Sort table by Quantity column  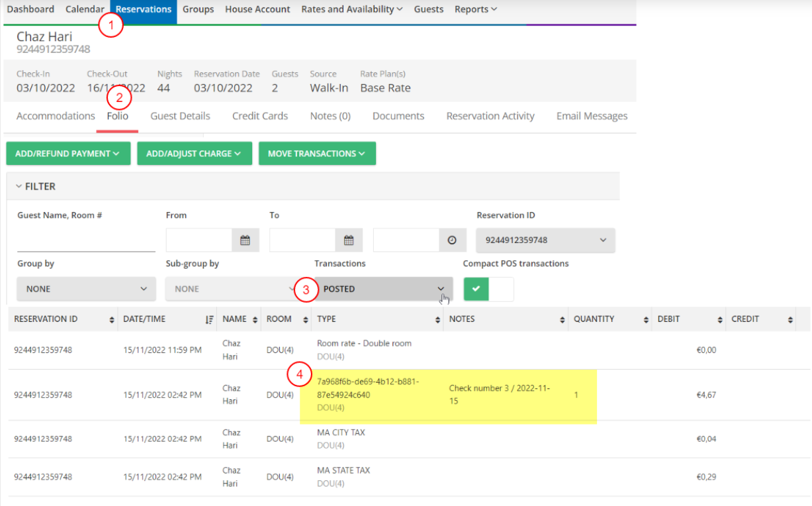coord(645,320)
